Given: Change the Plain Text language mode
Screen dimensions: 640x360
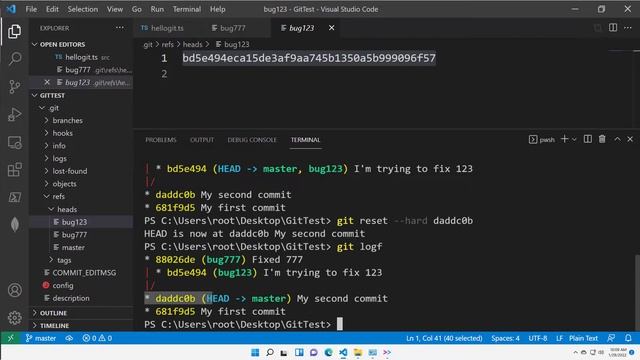Looking at the screenshot, I should pyautogui.click(x=583, y=338).
